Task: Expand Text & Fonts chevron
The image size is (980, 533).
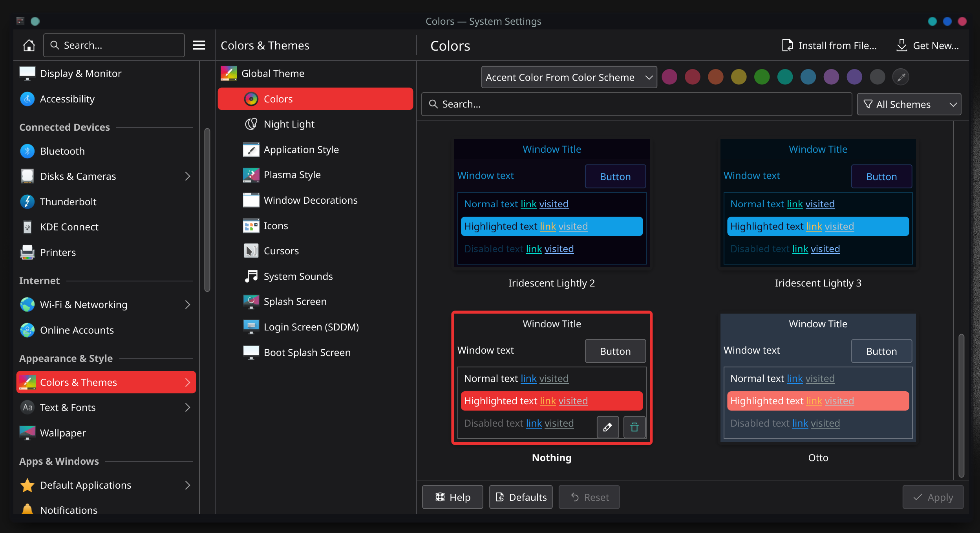Action: (x=188, y=407)
